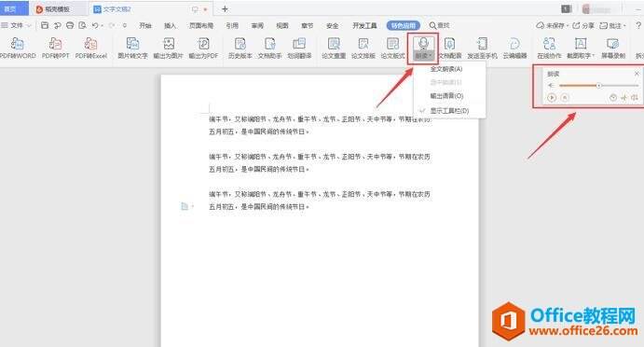644x347 pixels.
Task: Open the 开发工具 ribbon tab
Action: [x=364, y=25]
